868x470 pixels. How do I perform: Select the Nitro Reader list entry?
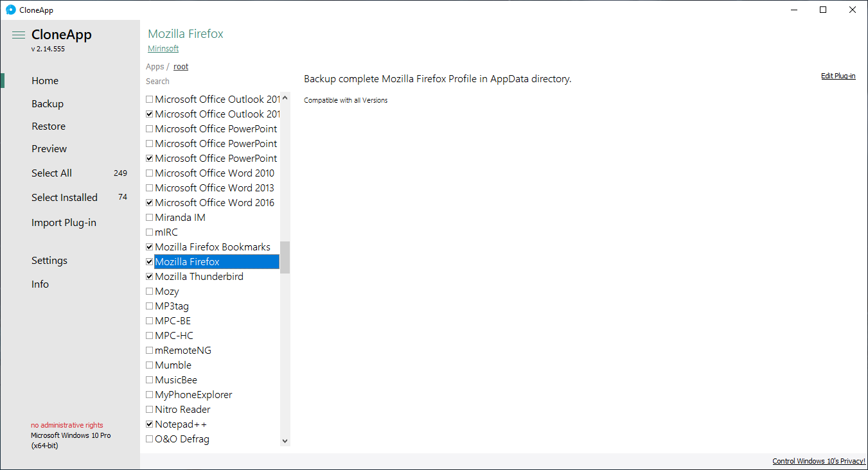[182, 410]
